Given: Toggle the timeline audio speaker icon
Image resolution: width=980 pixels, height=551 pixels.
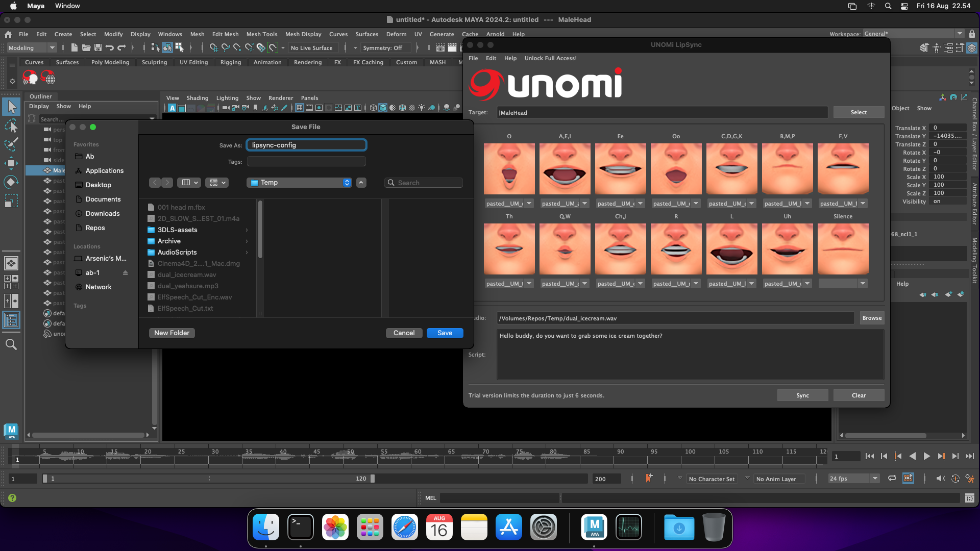Looking at the screenshot, I should pyautogui.click(x=940, y=479).
